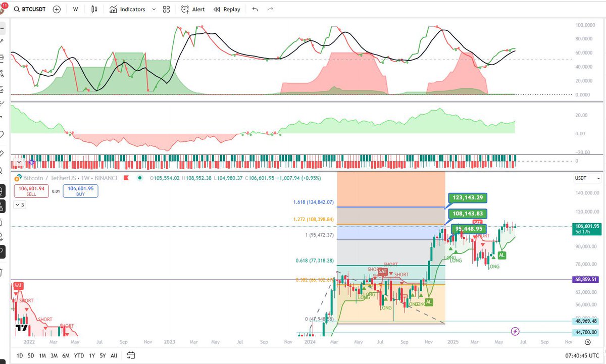
Task: Open the Indicators dialog
Action: [128, 9]
